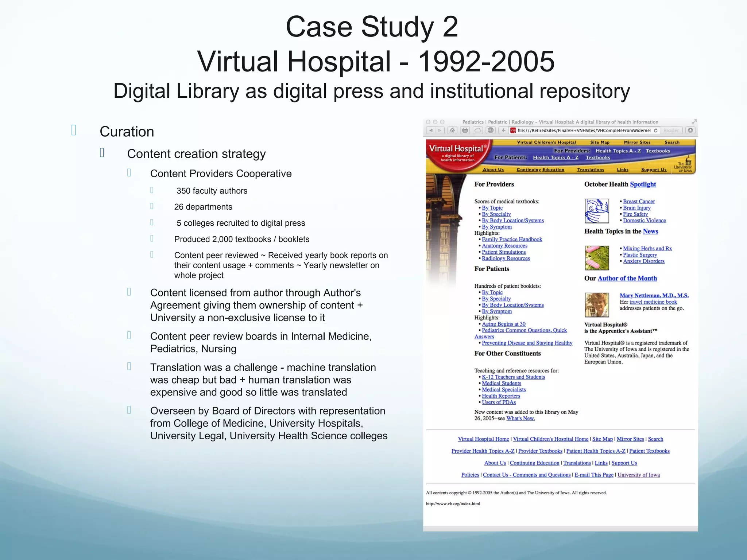Image resolution: width=747 pixels, height=560 pixels.
Task: Click the pink pills news thumbnail
Action: (597, 258)
